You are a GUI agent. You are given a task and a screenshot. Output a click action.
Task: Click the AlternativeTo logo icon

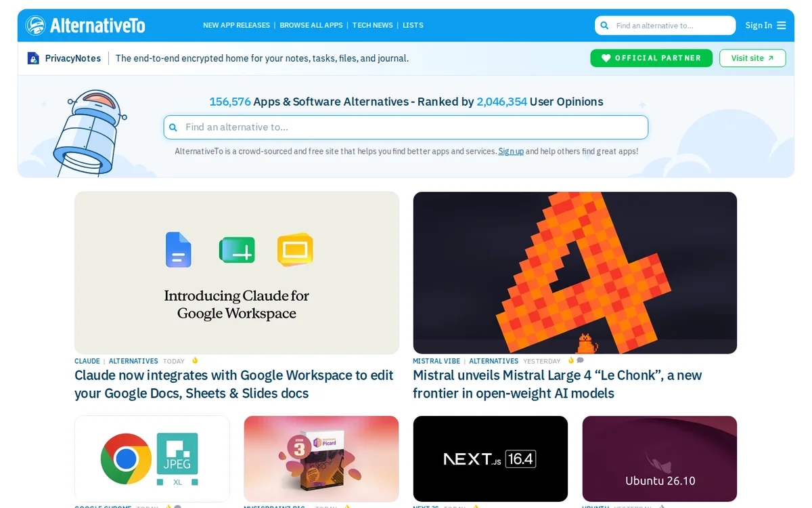(35, 25)
